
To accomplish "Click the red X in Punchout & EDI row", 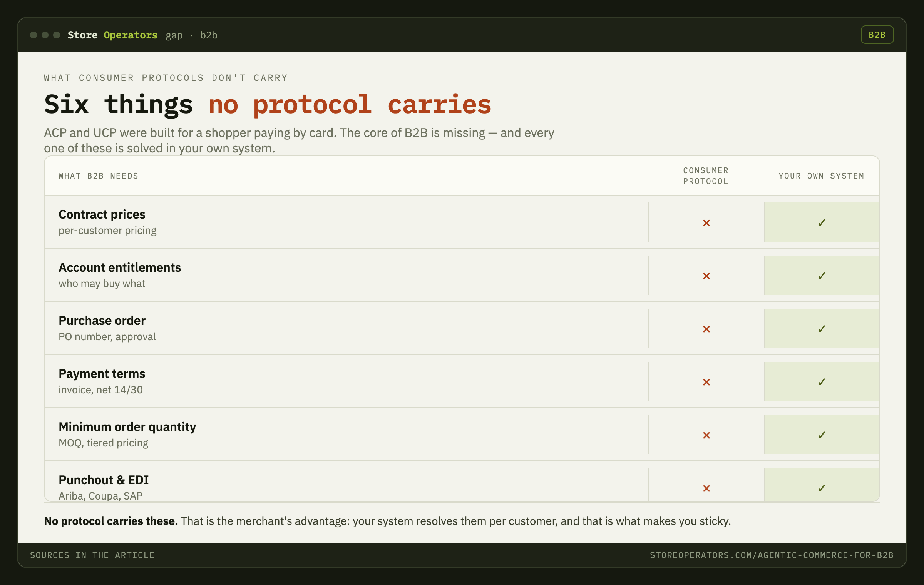I will pyautogui.click(x=706, y=488).
